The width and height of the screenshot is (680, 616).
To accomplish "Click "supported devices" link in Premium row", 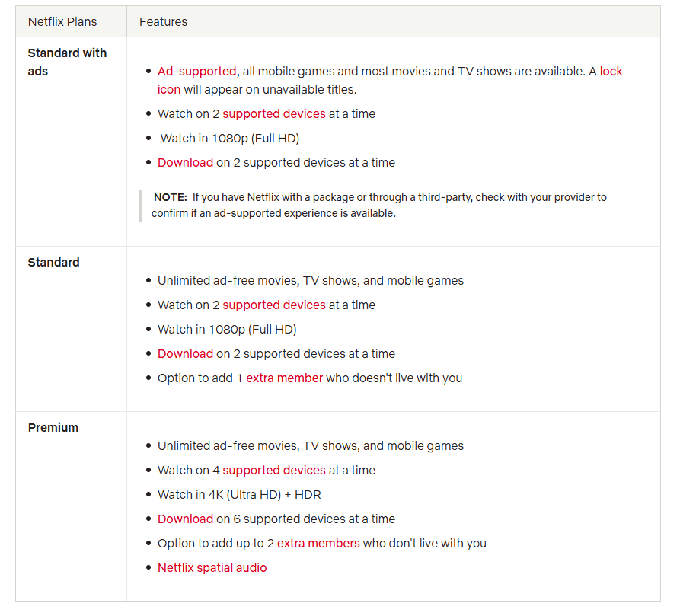I will pos(273,471).
